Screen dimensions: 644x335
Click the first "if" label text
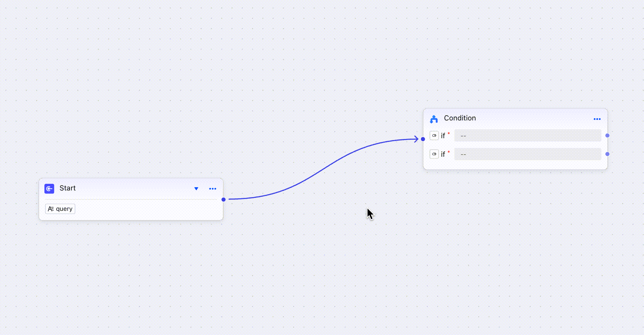[443, 136]
